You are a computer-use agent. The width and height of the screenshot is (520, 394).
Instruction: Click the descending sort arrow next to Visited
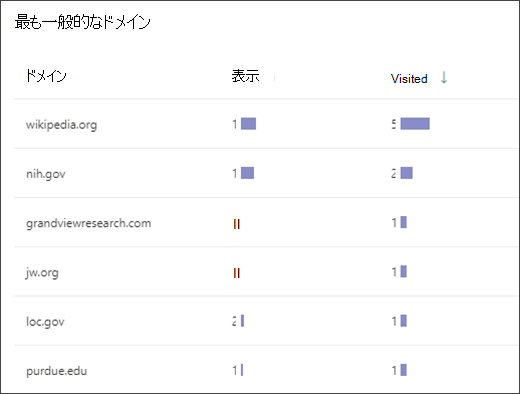[x=444, y=77]
